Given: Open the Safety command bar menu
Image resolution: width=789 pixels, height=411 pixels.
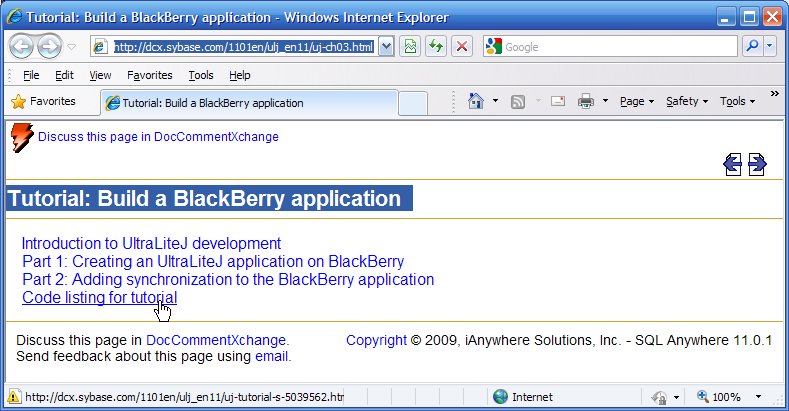Looking at the screenshot, I should [687, 102].
